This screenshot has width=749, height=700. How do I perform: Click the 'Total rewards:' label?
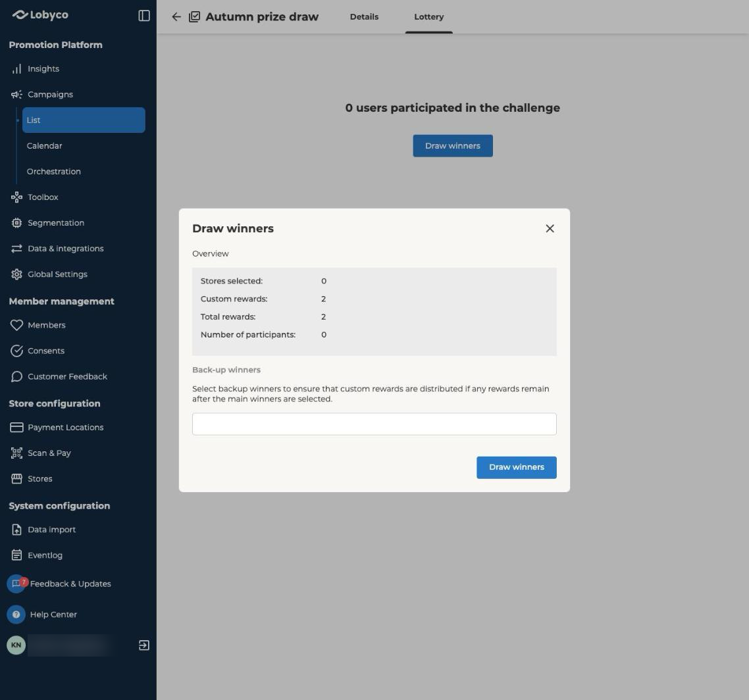pos(228,317)
